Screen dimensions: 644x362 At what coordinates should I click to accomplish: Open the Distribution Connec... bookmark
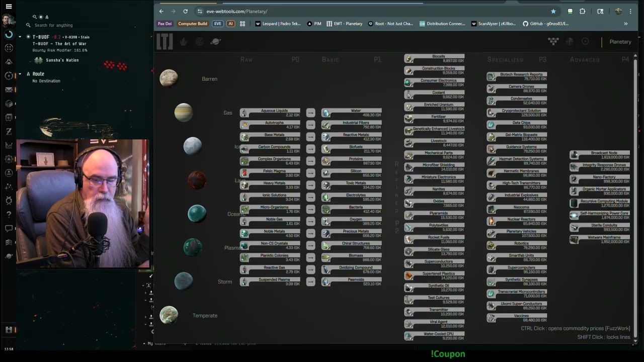coord(442,24)
